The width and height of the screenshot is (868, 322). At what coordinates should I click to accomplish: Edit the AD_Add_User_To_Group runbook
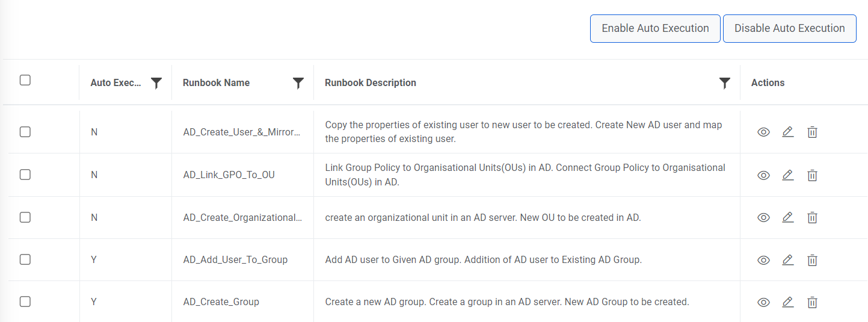(787, 260)
